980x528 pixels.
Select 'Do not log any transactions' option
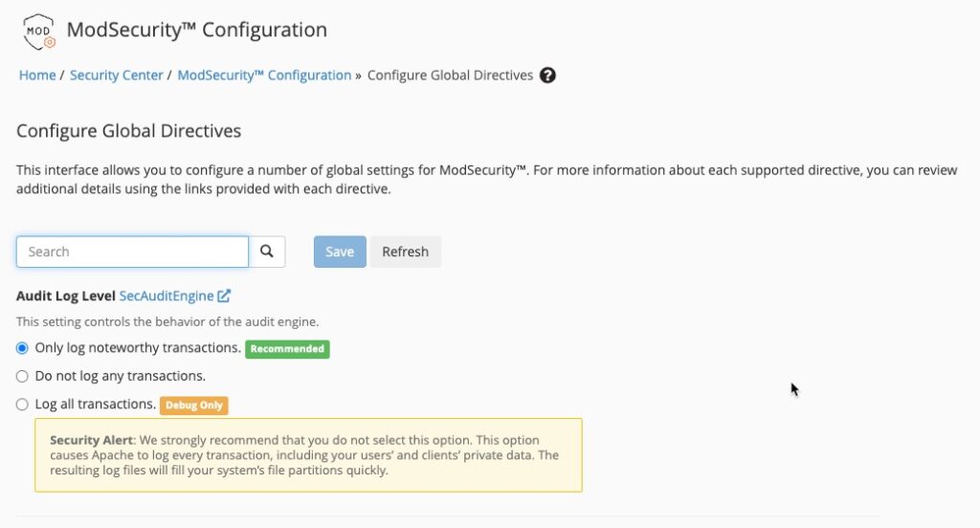[x=23, y=377]
